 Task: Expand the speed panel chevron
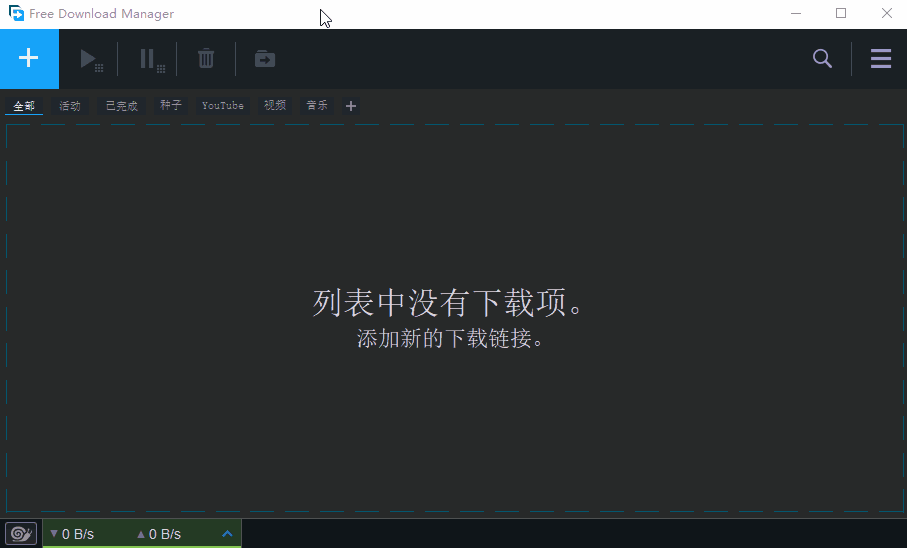tap(227, 534)
